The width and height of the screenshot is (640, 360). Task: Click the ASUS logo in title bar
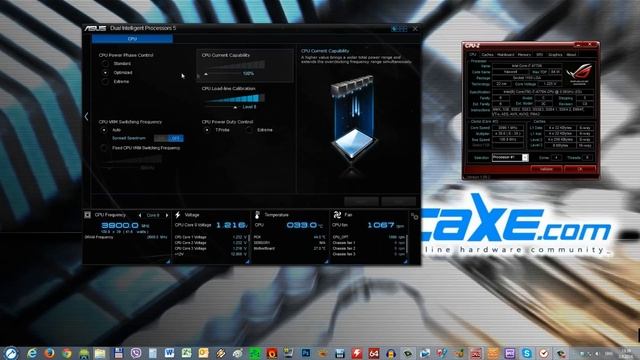(95, 28)
